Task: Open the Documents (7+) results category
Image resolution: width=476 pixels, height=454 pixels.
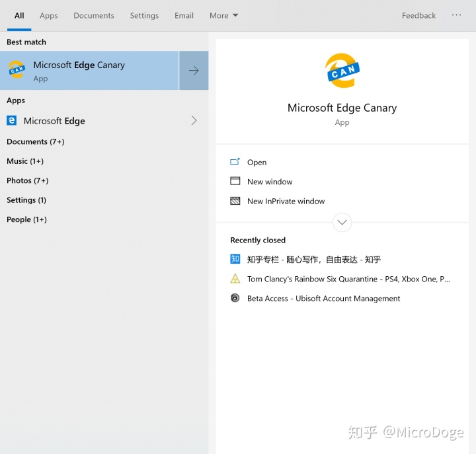Action: click(x=36, y=141)
